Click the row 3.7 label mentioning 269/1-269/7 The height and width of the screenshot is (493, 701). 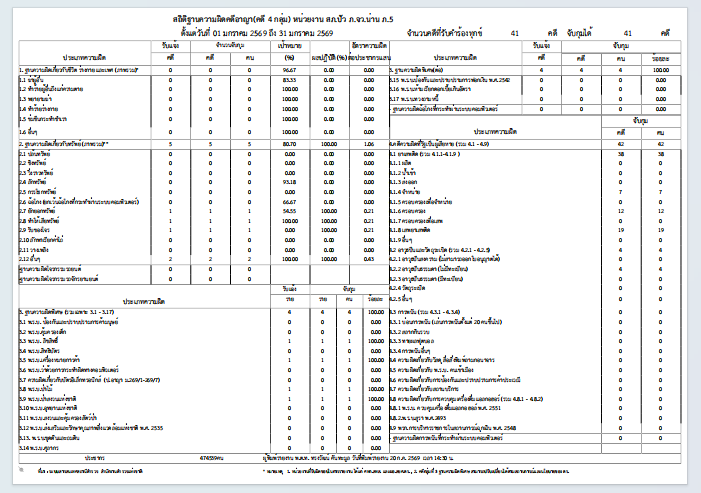89,380
